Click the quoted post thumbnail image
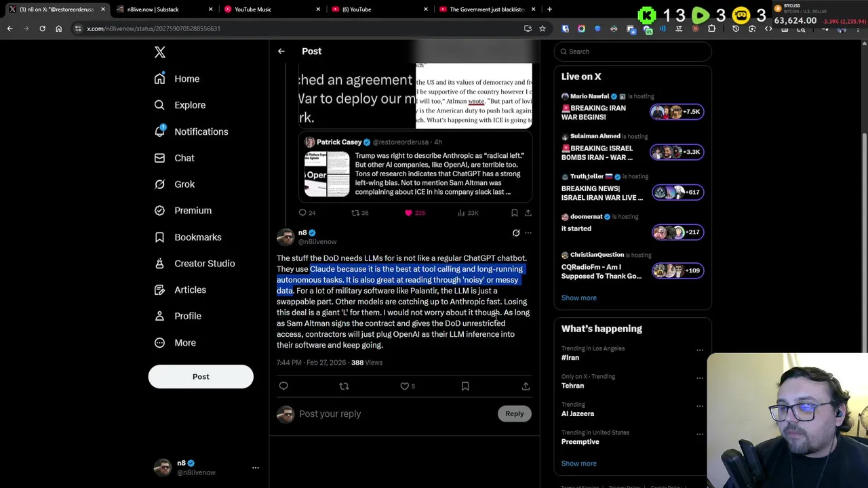The height and width of the screenshot is (488, 868). pyautogui.click(x=327, y=174)
